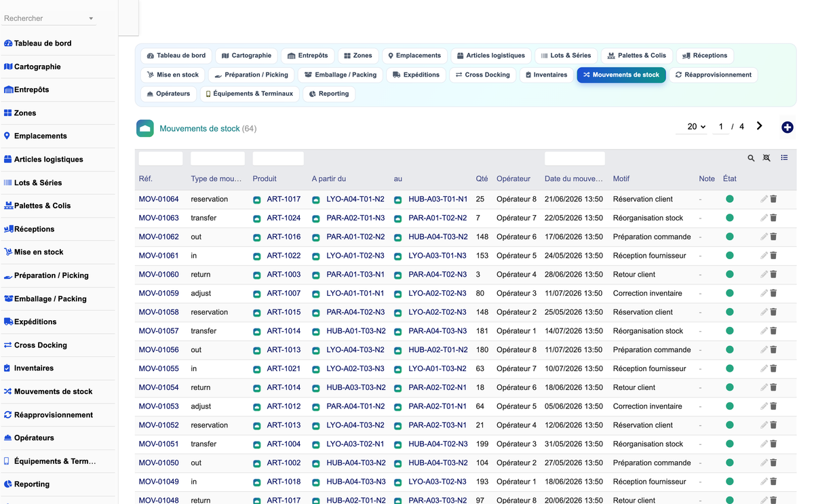Open the Cross Docking top tab

[482, 75]
